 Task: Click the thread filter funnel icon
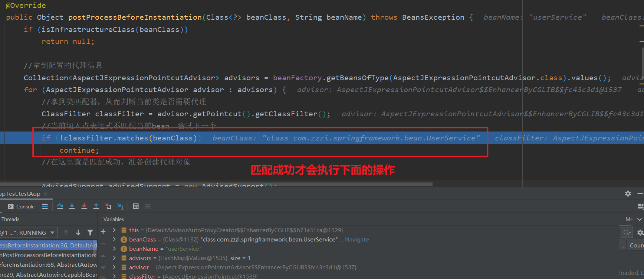click(x=90, y=233)
